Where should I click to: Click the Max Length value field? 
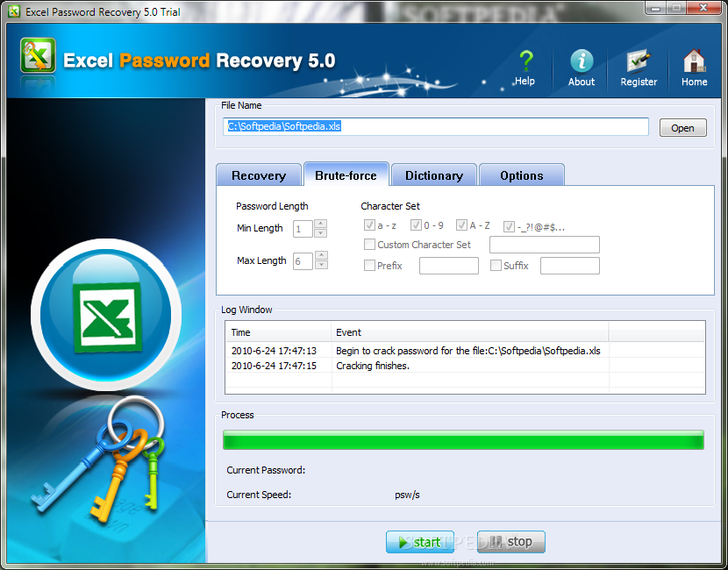(303, 261)
